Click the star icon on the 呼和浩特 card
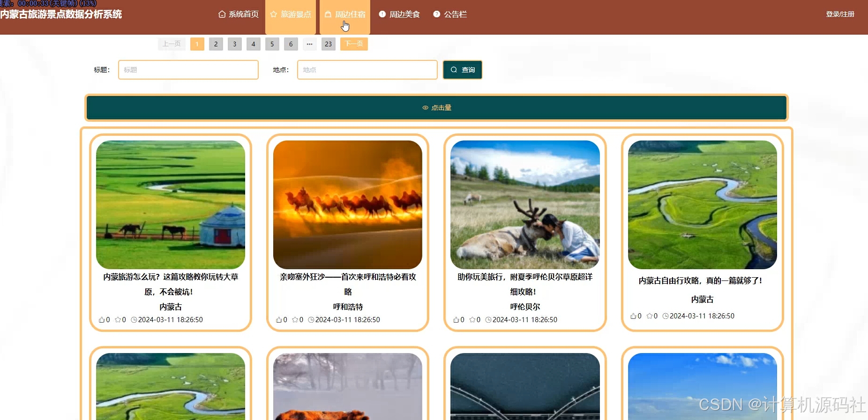This screenshot has width=868, height=420. coord(295,320)
